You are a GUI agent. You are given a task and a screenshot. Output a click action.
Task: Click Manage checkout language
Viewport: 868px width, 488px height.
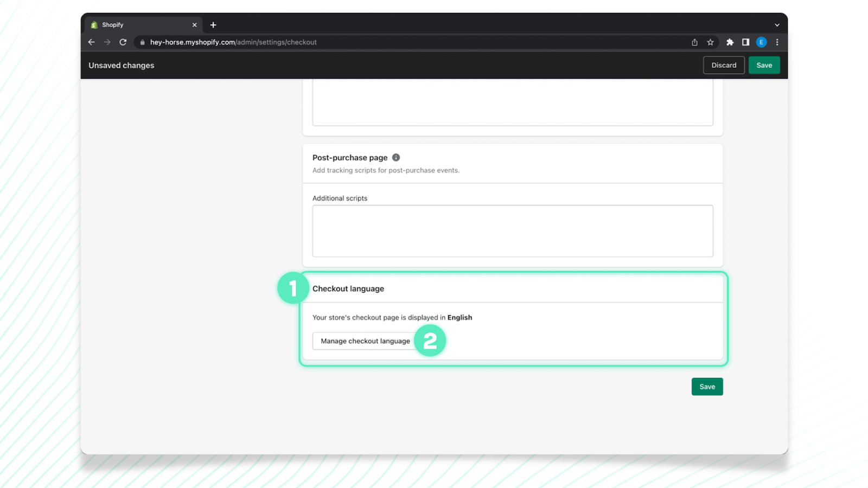click(x=365, y=341)
